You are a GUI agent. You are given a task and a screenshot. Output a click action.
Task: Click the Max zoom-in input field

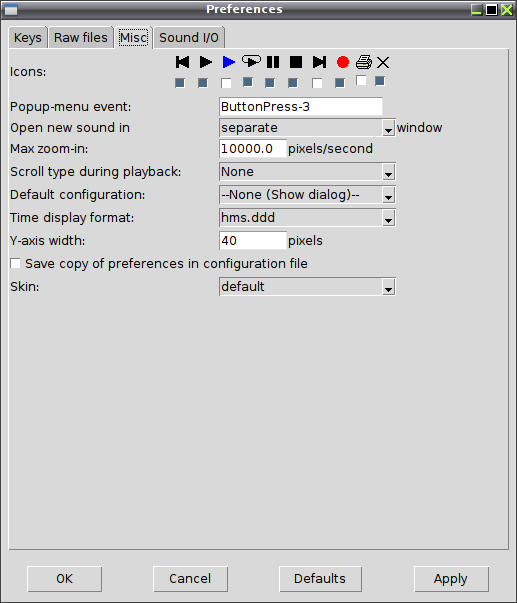click(253, 148)
